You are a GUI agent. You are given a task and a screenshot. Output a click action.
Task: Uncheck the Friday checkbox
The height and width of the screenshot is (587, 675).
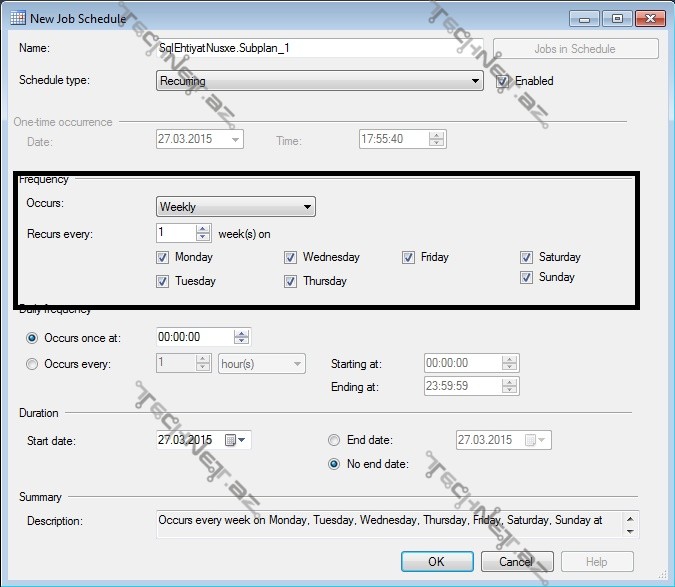(x=408, y=257)
